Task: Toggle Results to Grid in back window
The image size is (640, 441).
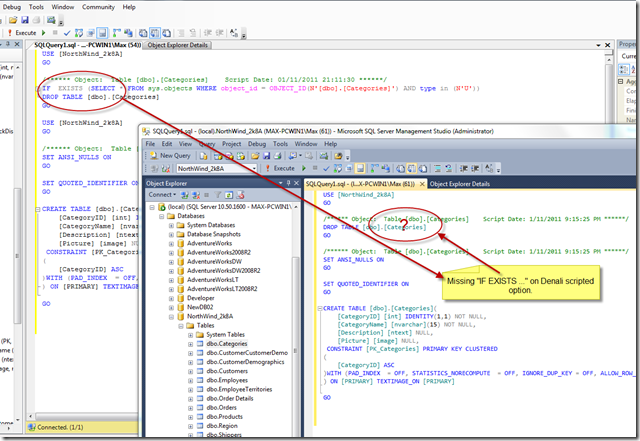Action: pos(154,33)
